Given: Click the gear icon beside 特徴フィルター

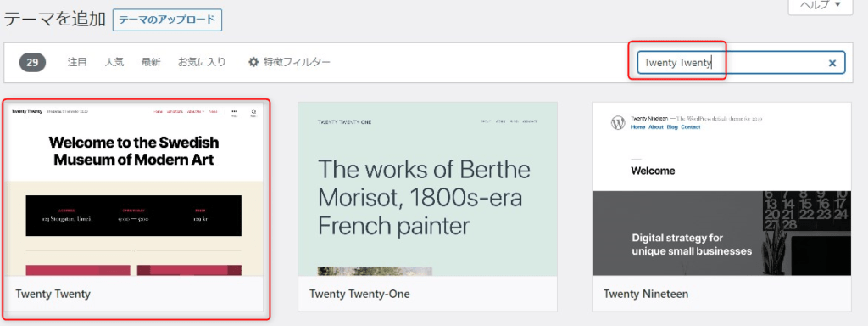Looking at the screenshot, I should pyautogui.click(x=253, y=62).
